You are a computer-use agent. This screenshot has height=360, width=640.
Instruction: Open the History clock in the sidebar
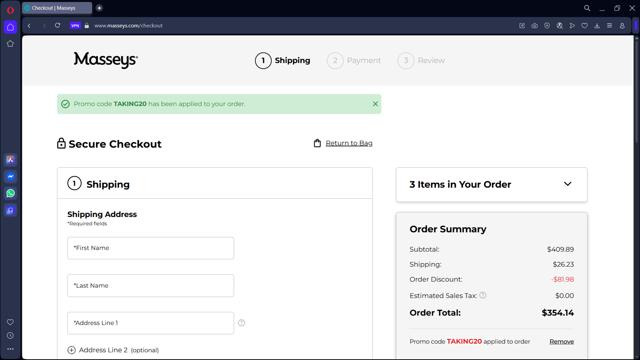click(x=10, y=336)
